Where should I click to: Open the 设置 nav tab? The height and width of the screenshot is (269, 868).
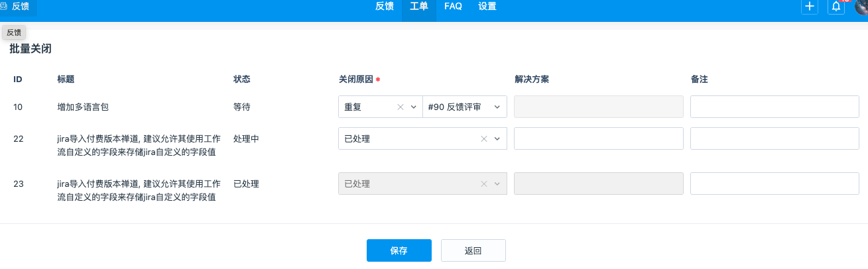(487, 7)
